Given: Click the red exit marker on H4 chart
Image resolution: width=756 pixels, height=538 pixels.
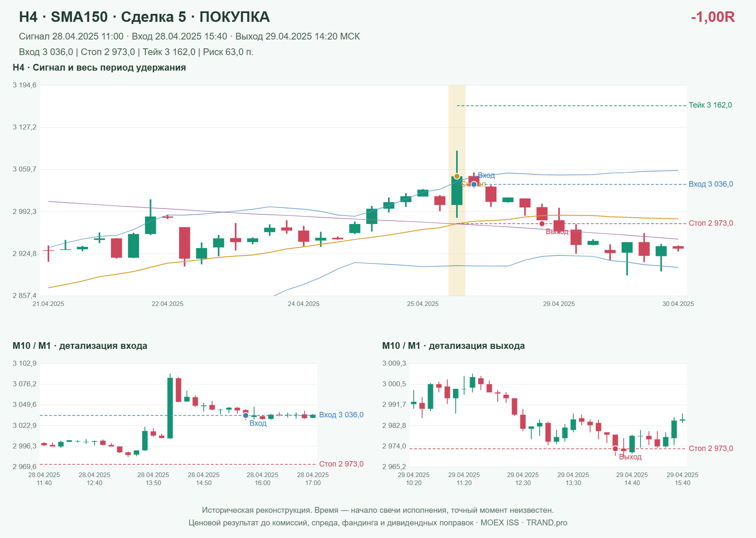Looking at the screenshot, I should tap(542, 223).
